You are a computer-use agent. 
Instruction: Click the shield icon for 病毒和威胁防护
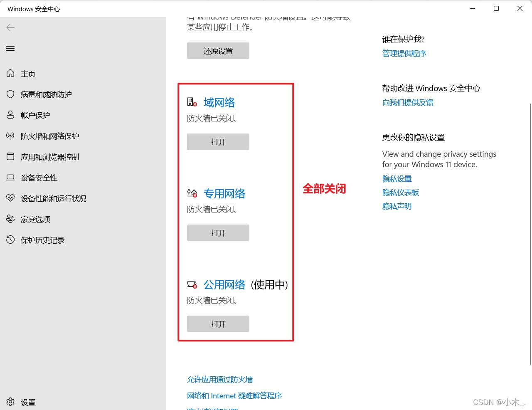point(10,94)
